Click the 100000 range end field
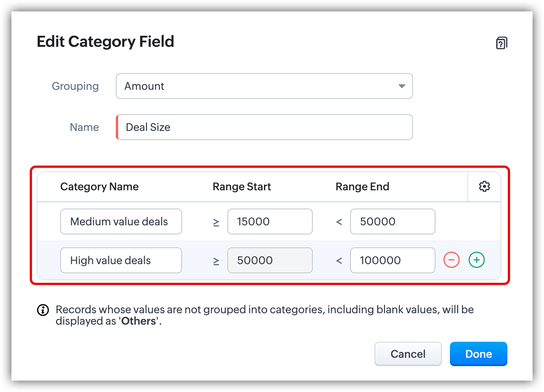Viewport: 544px width, 392px height. click(x=392, y=261)
